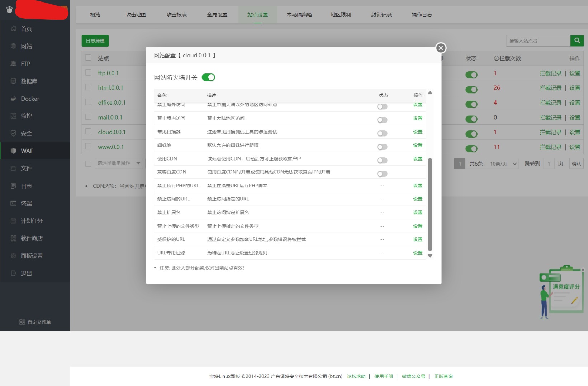Check the select-all checkbox in 站点 header

pos(88,58)
